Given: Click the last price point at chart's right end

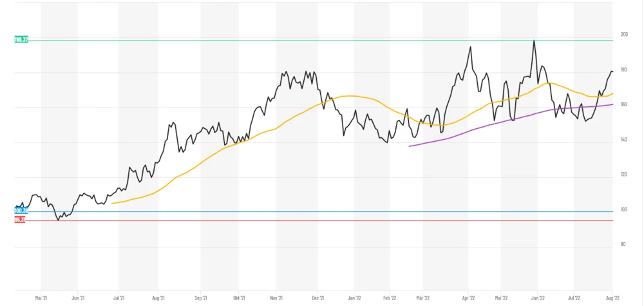Looking at the screenshot, I should 612,72.
